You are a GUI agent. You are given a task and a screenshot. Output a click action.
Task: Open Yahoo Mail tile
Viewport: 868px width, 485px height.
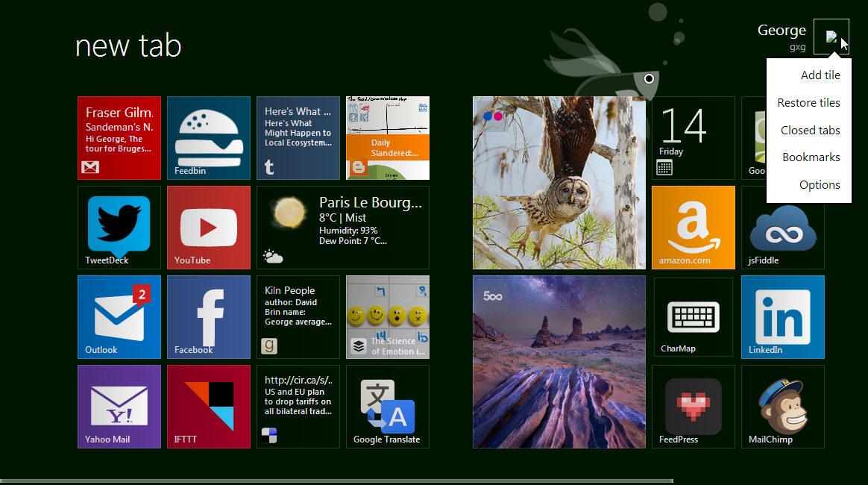point(119,407)
